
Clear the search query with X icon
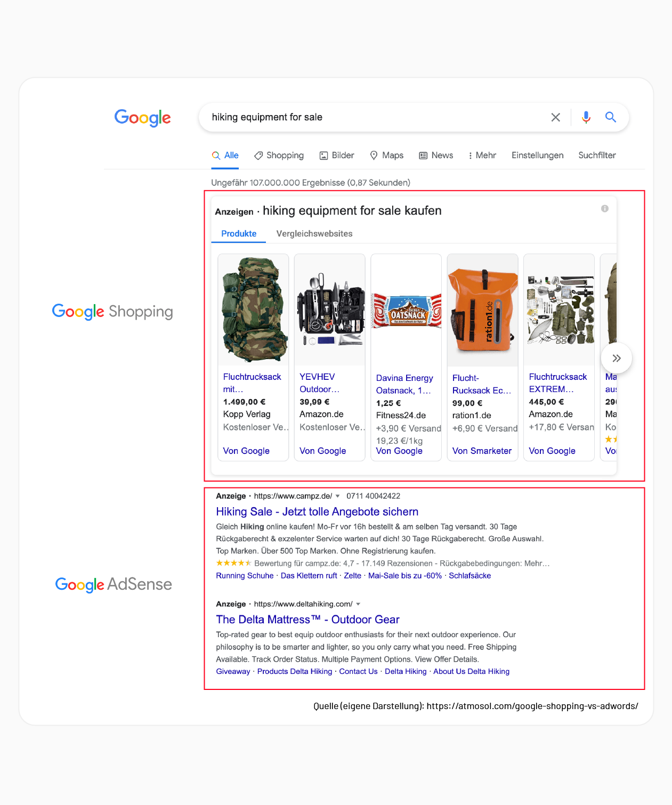[x=555, y=117]
